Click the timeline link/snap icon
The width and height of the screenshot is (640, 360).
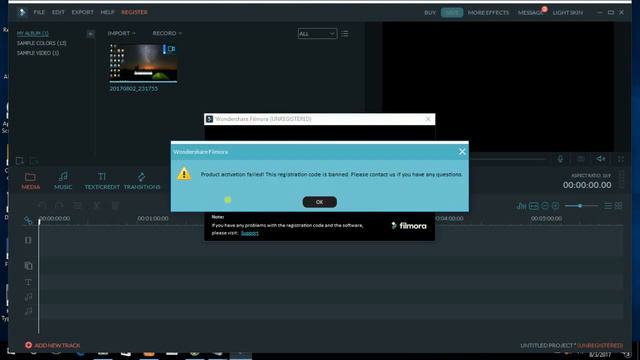(x=28, y=221)
